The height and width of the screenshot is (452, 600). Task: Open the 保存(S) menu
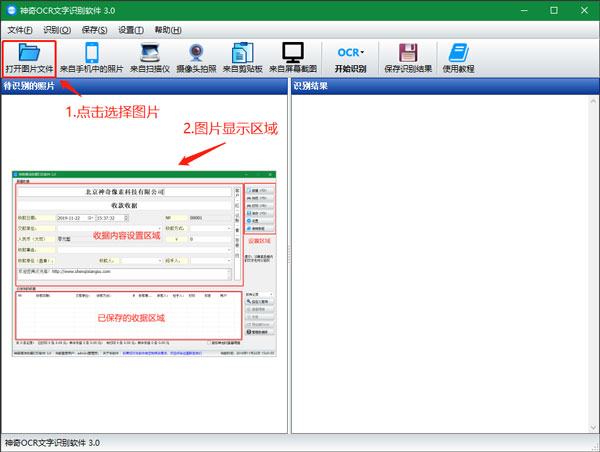(95, 30)
